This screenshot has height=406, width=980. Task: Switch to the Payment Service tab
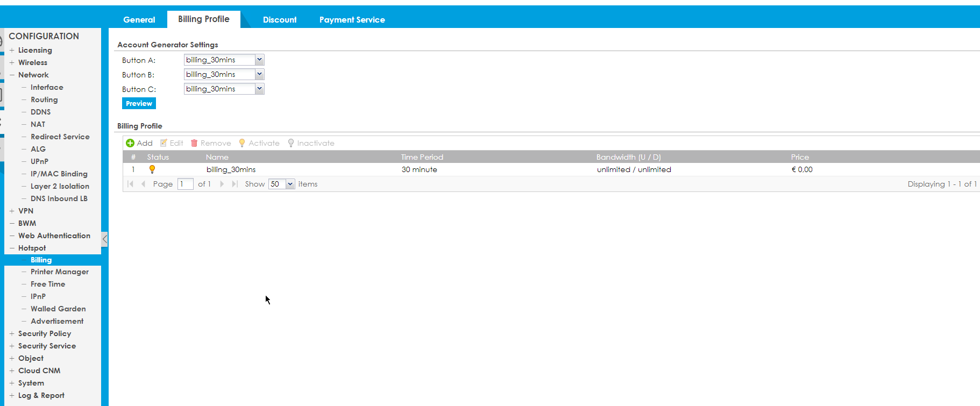click(x=352, y=19)
